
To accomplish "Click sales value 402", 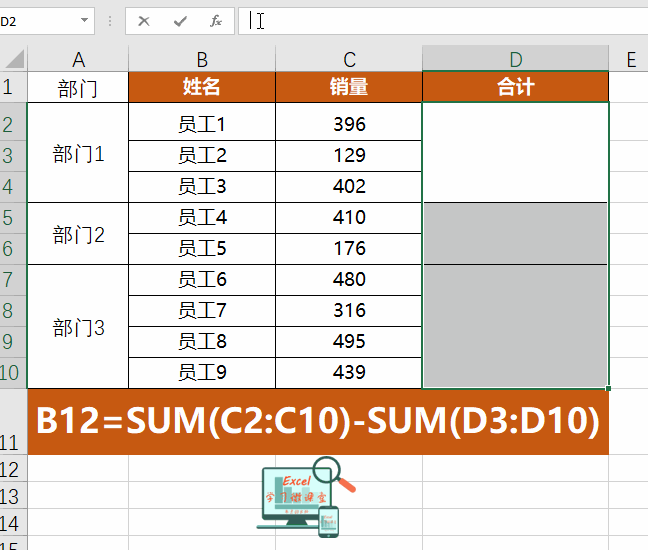I will click(349, 187).
